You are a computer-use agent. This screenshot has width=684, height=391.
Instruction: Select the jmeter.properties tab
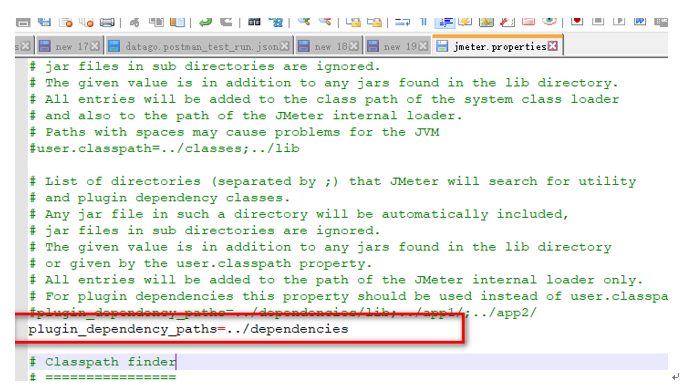point(497,46)
